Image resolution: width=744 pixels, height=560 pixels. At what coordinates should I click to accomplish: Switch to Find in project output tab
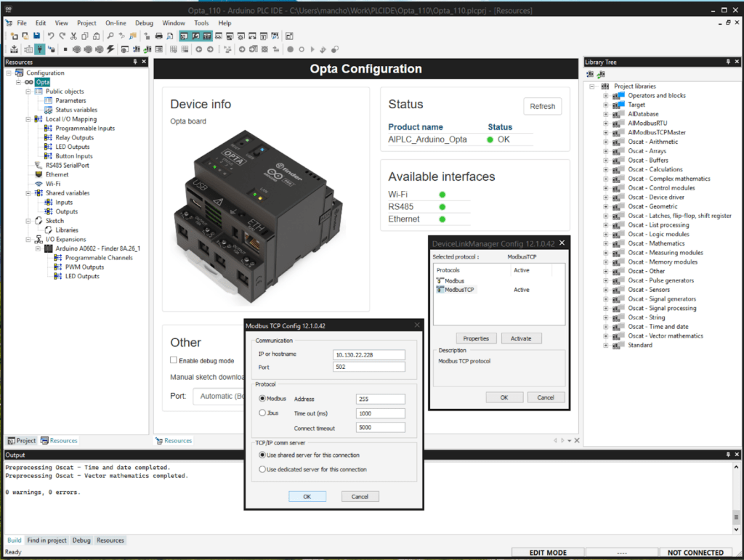tap(47, 540)
